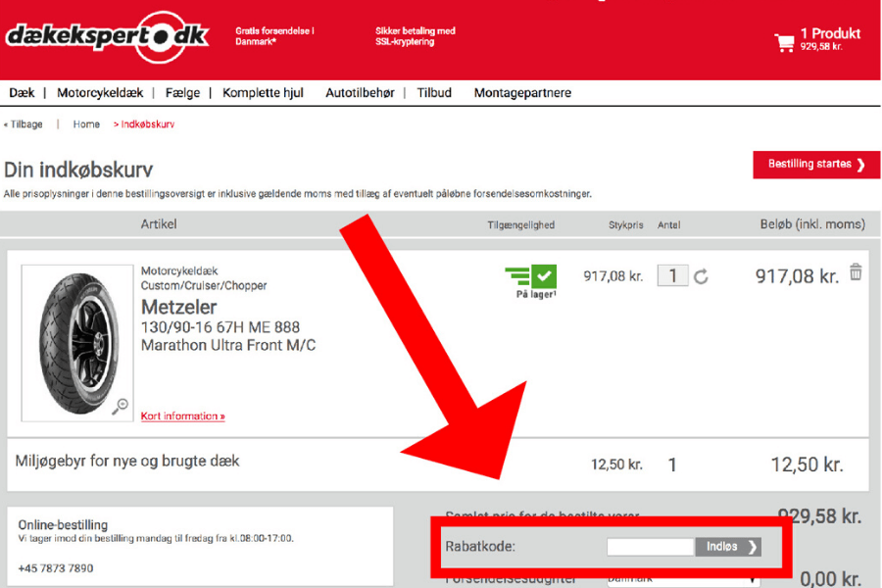Click the Miljøgebyr for nye og brugte dæk row

[x=438, y=465]
